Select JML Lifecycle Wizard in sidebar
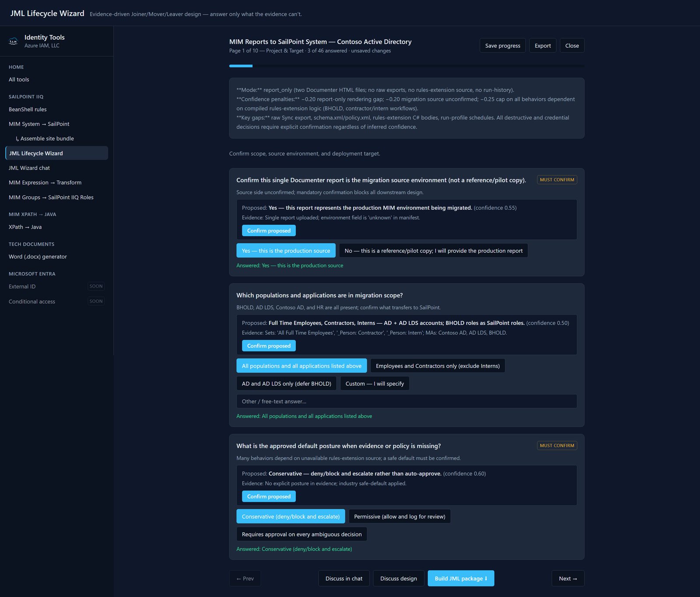700x597 pixels. 56,153
